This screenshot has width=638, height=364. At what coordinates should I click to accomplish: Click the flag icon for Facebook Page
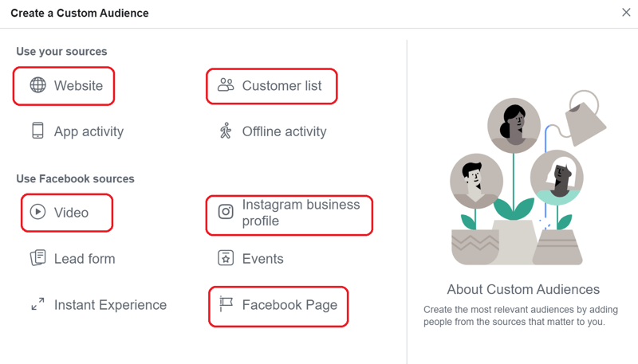(226, 304)
